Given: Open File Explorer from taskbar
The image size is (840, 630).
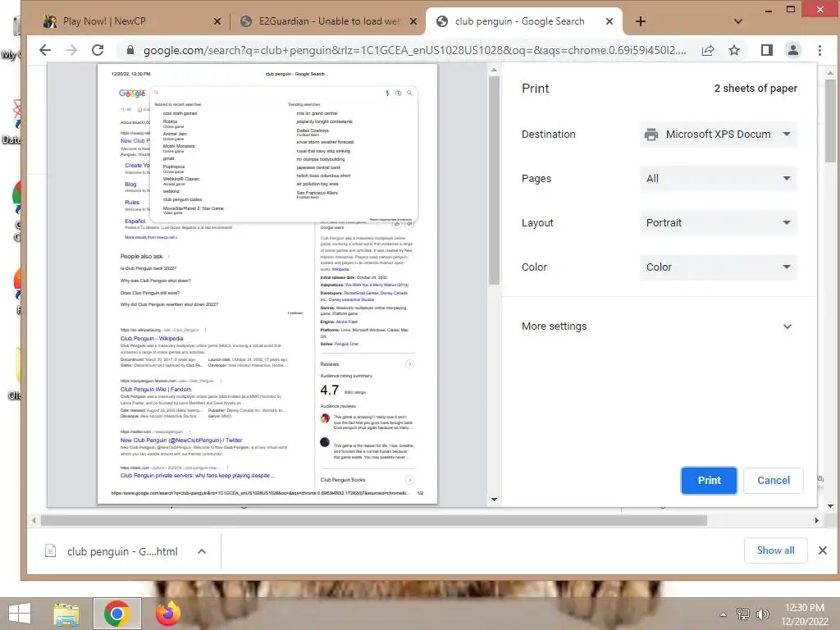Looking at the screenshot, I should (66, 614).
